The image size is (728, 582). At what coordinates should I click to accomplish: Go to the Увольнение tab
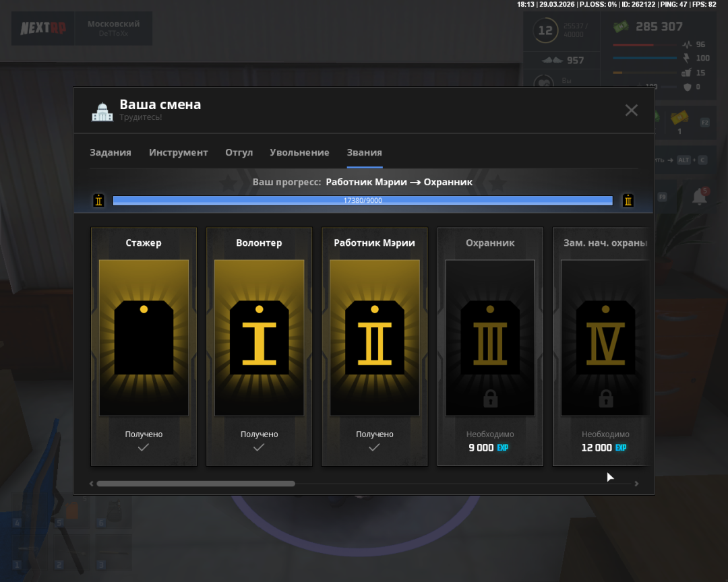(x=299, y=153)
